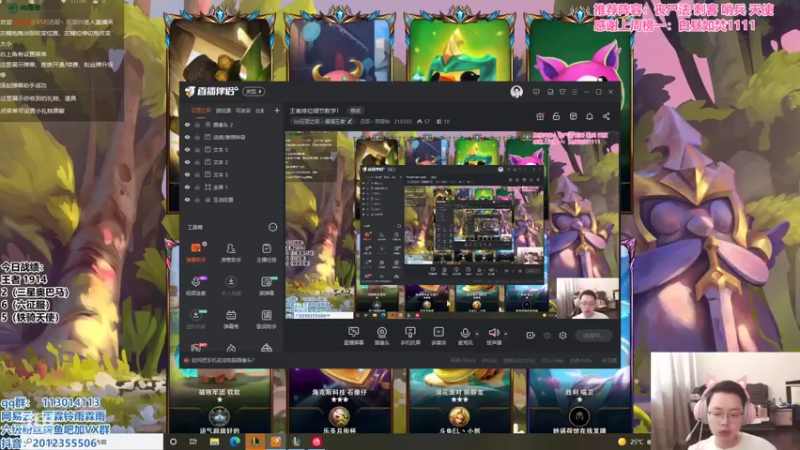
Task: Click the 修改 button beside stream title
Action: (x=355, y=111)
